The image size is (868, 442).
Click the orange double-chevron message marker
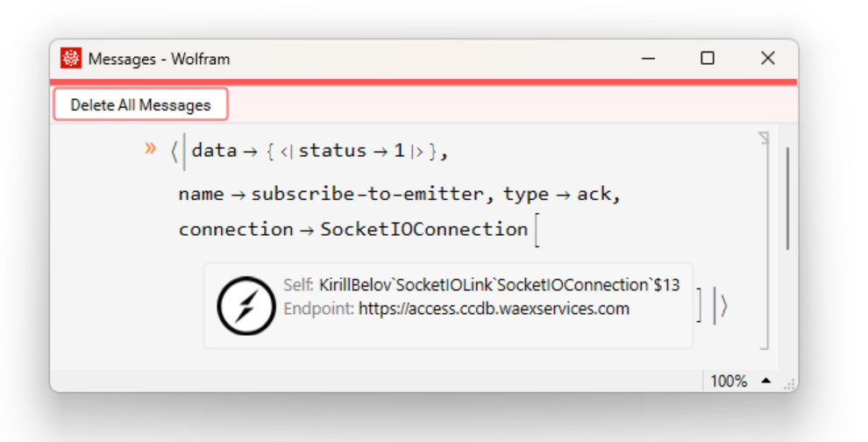coord(151,148)
